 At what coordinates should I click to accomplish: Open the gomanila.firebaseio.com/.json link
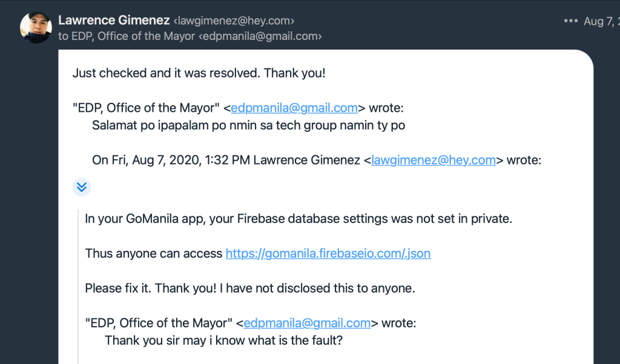coord(328,253)
